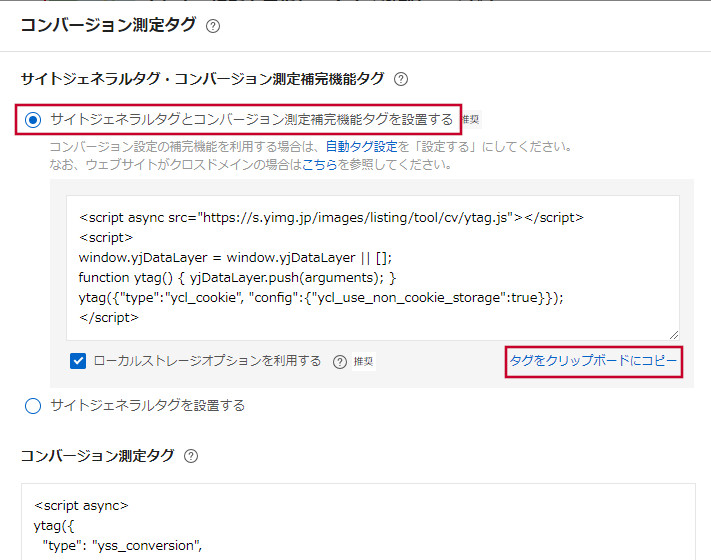Click the resize grip of the tag code textarea

(x=674, y=335)
